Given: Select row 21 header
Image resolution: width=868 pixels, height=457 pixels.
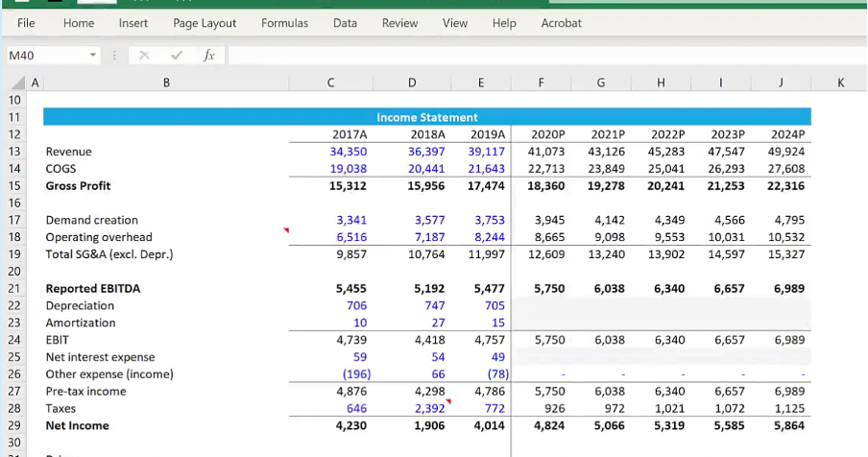Looking at the screenshot, I should [x=14, y=288].
